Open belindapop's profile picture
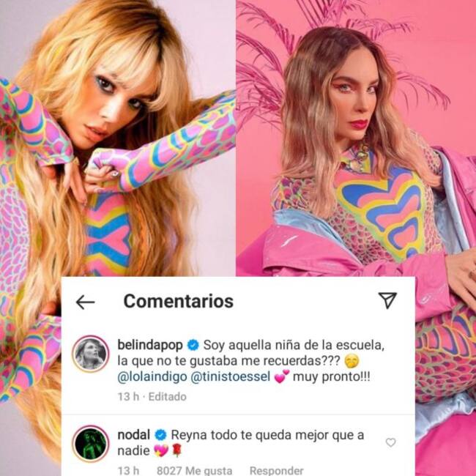 point(91,354)
